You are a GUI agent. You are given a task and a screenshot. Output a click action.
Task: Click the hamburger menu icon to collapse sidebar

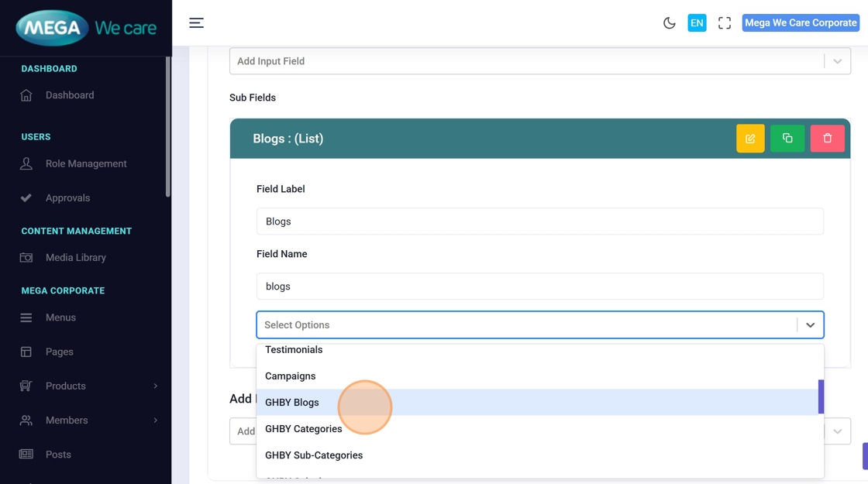pyautogui.click(x=196, y=23)
